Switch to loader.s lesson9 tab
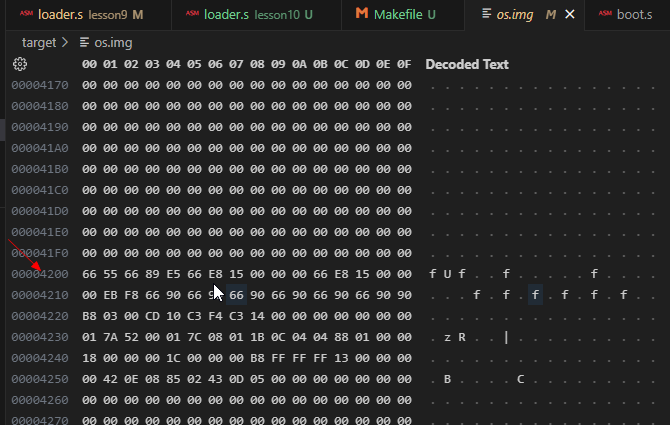670x425 pixels. [83, 15]
